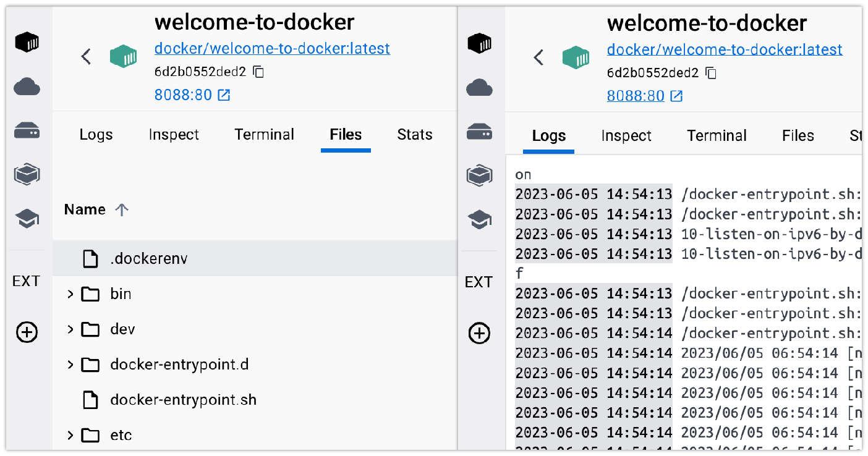Copy the container ID in the right window
The height and width of the screenshot is (456, 868).
[712, 73]
